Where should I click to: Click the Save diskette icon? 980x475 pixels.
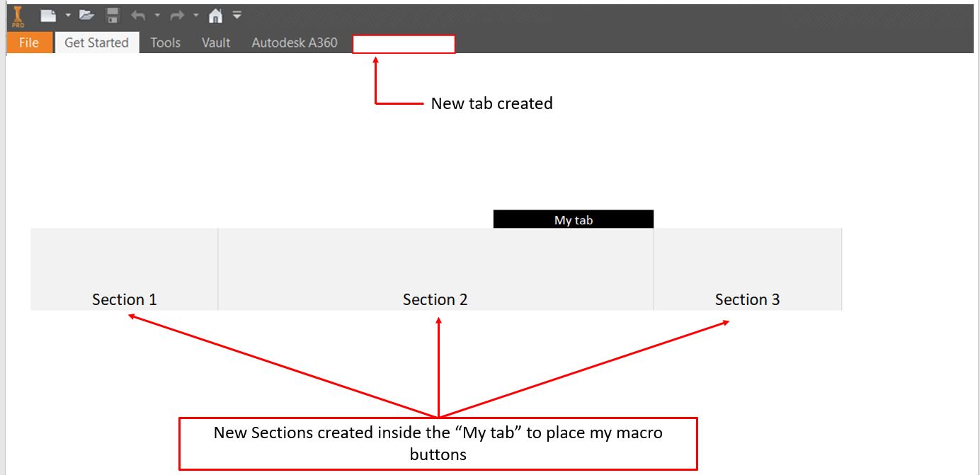[113, 16]
